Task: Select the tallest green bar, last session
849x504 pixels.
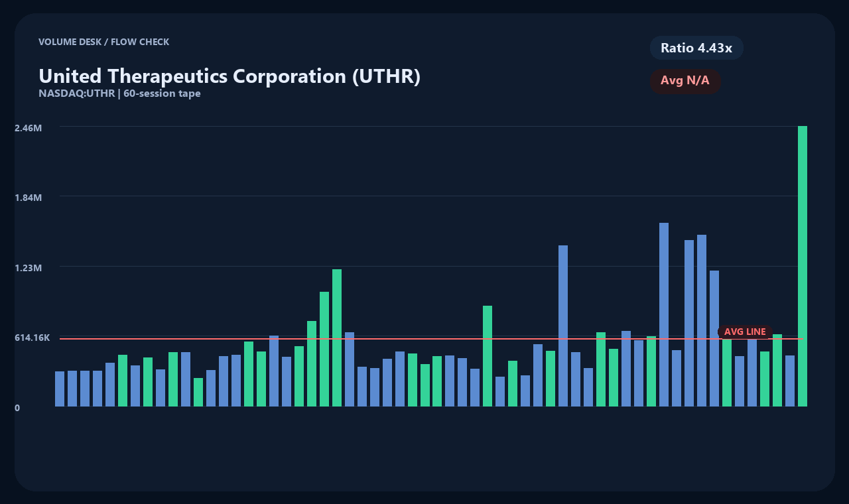Action: point(803,266)
